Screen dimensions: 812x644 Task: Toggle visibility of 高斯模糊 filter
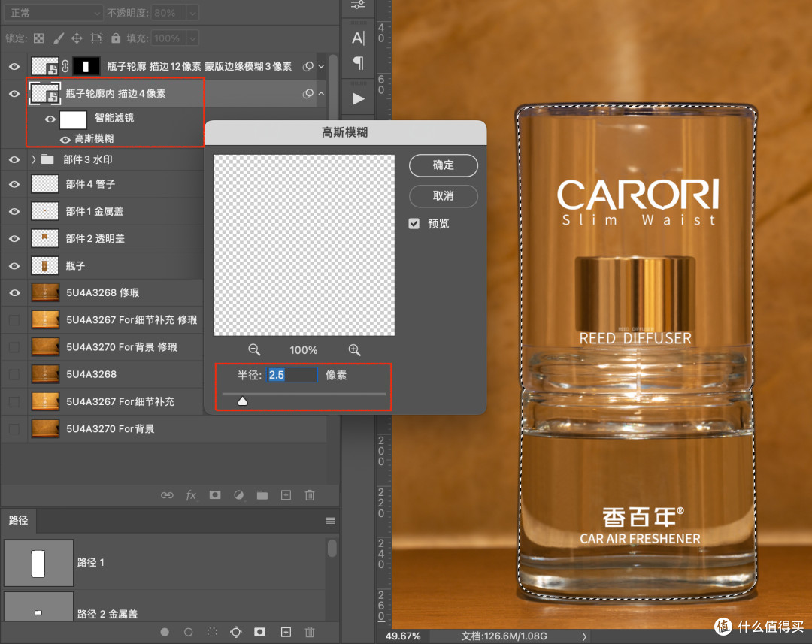click(x=65, y=139)
